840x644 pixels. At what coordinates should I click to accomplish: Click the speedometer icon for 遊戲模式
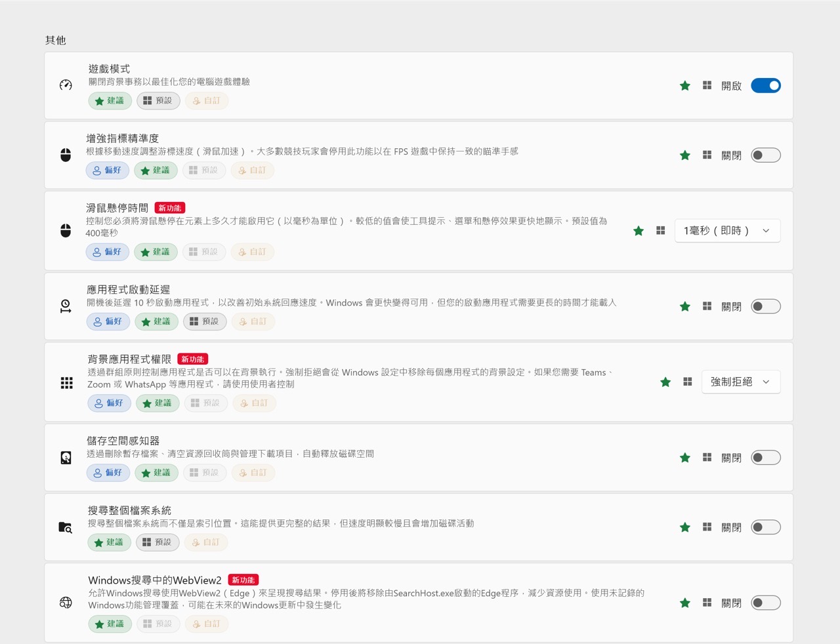[x=66, y=85]
